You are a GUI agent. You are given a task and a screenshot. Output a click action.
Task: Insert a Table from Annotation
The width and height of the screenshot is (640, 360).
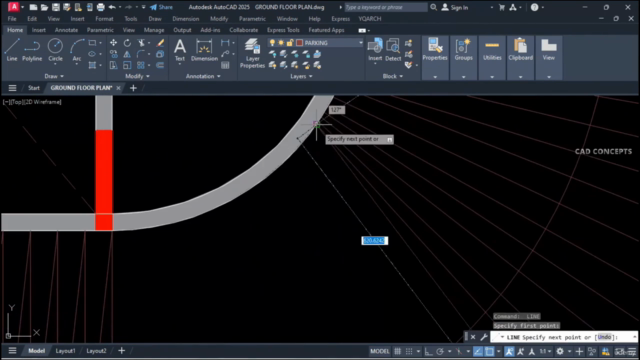tap(225, 65)
